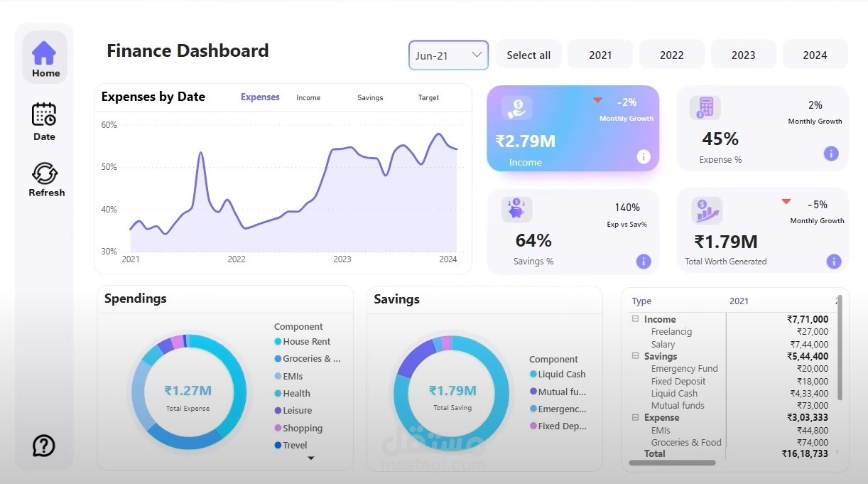Click info icon on Income card
This screenshot has height=484, width=868.
tap(644, 156)
